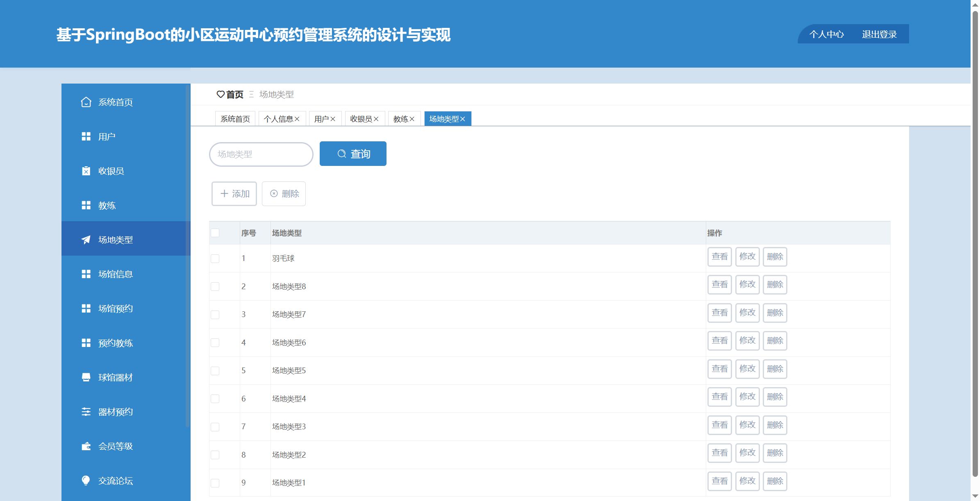The image size is (980, 501).
Task: Click 修改 for 场地类型5
Action: pyautogui.click(x=748, y=369)
